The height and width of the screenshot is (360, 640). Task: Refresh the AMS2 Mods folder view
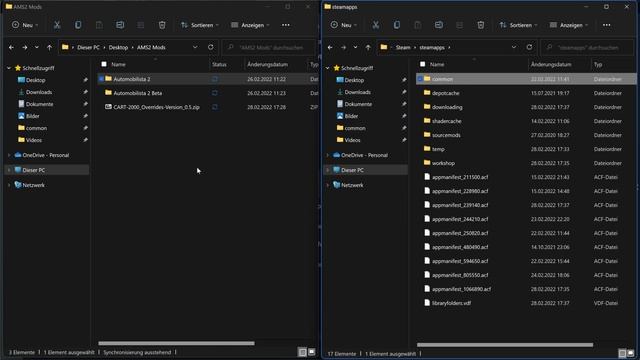(211, 47)
